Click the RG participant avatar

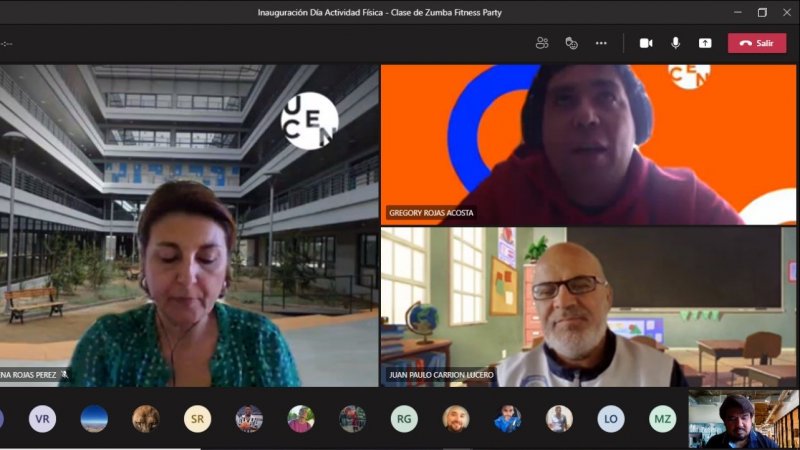pyautogui.click(x=404, y=418)
